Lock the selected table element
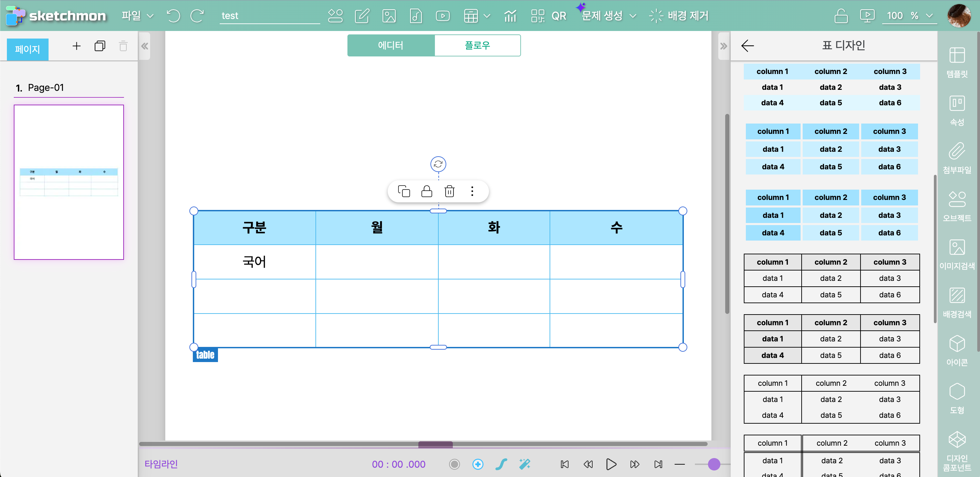Viewport: 980px width, 477px height. [x=426, y=191]
